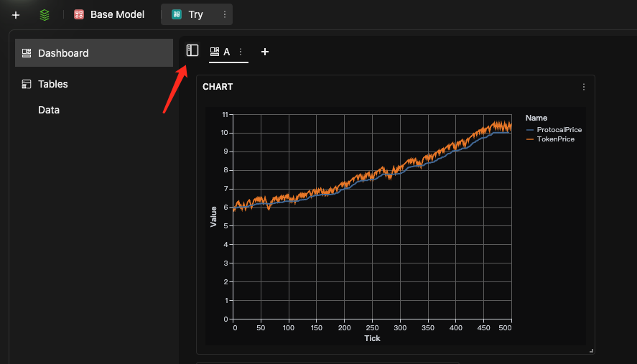
Task: Open the A tab's three-dot options
Action: (x=241, y=52)
